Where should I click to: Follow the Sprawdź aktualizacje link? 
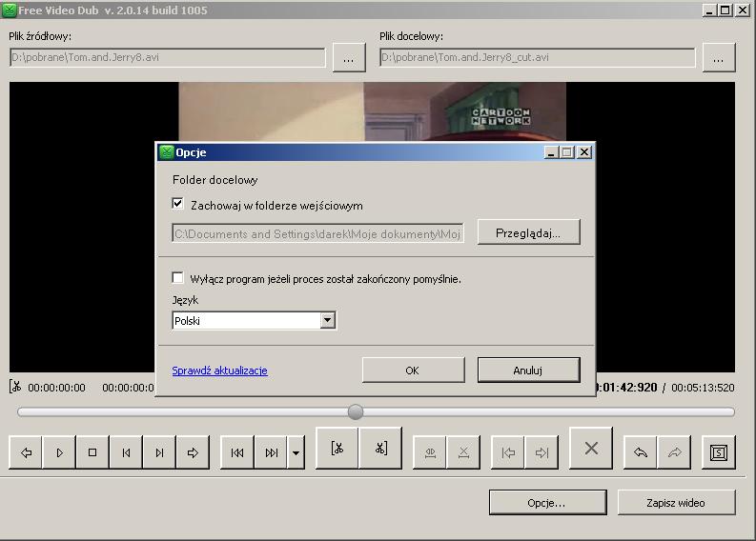[220, 371]
